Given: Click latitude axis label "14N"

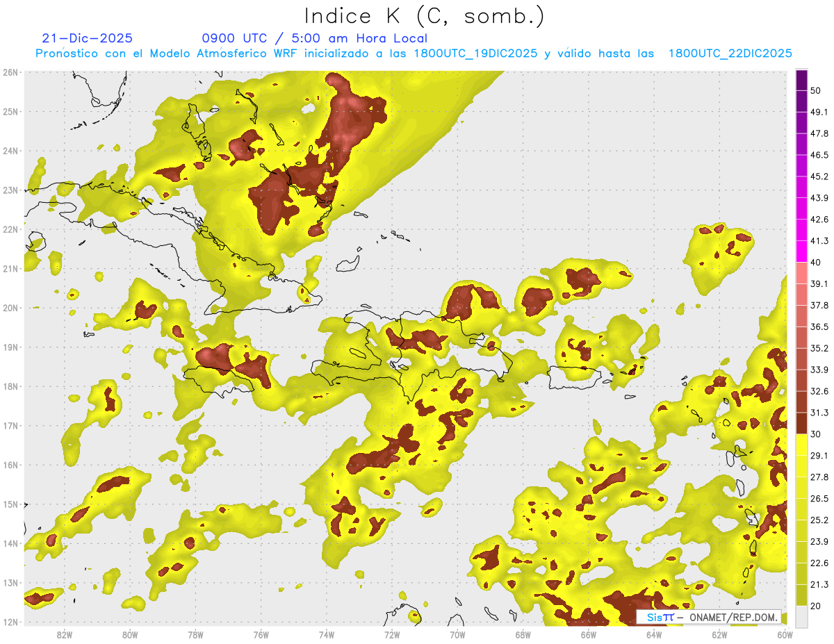Looking at the screenshot, I should [x=10, y=543].
